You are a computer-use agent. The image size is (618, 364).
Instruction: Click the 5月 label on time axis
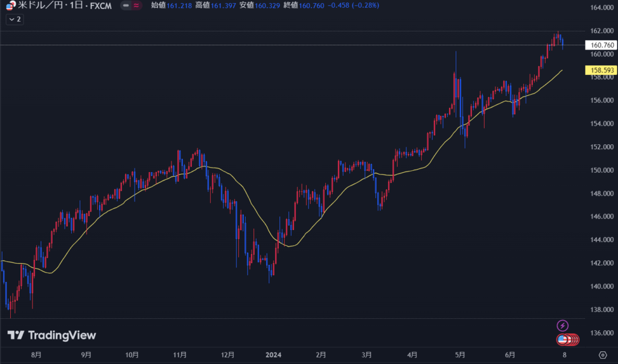[460, 354]
